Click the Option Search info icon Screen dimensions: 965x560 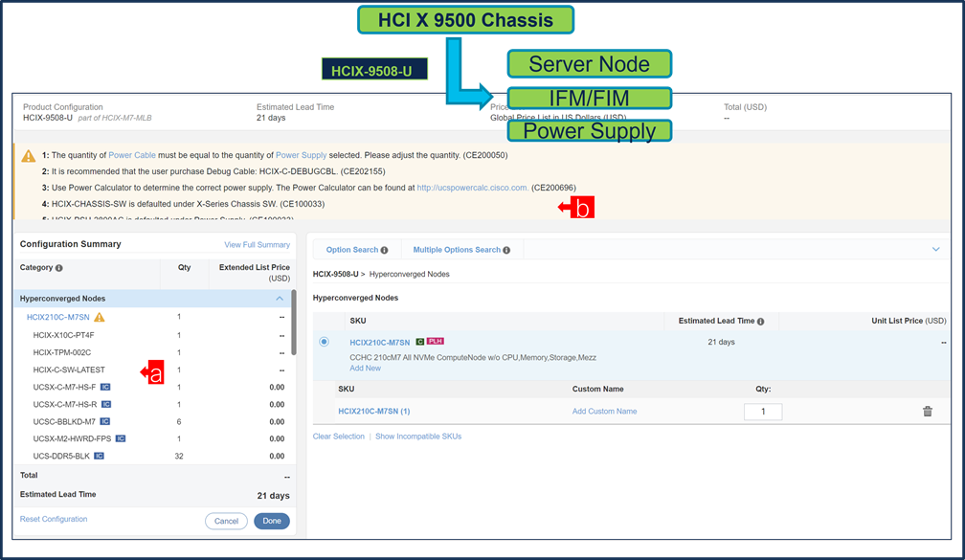[384, 251]
